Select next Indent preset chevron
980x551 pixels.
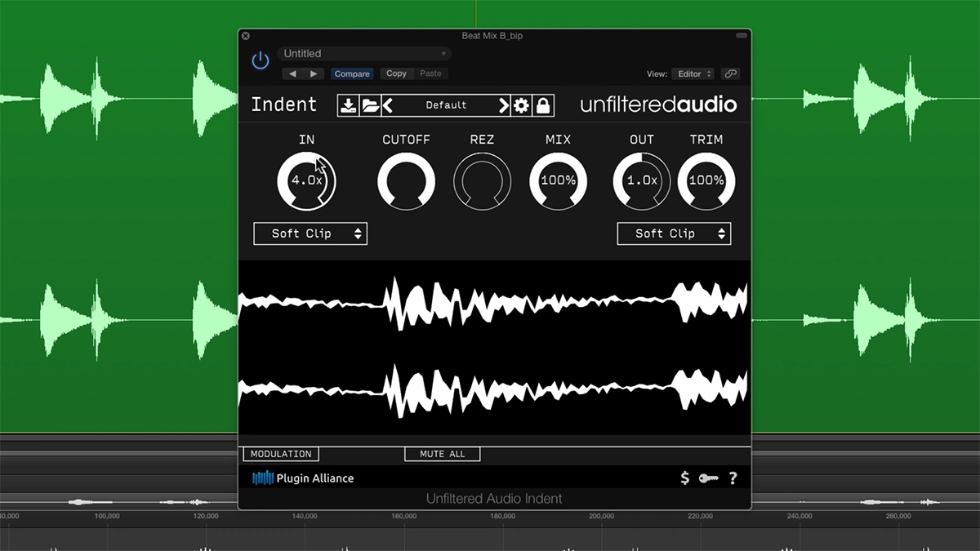[504, 105]
